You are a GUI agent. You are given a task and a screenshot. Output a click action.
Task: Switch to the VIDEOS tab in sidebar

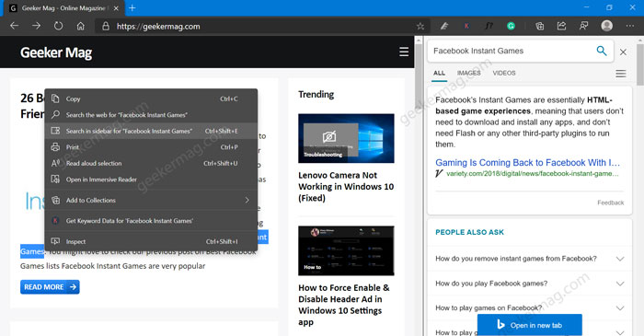[504, 73]
